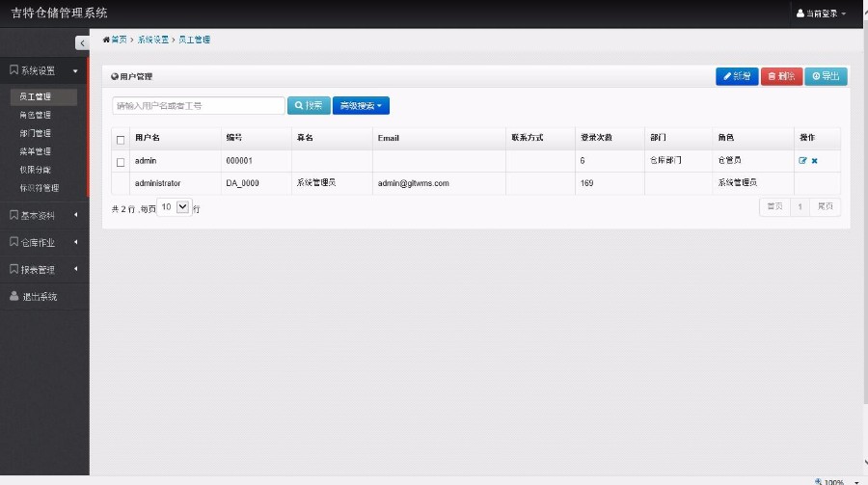Click the red 删除 delete button
Screen dimensions: 868x485
click(781, 76)
